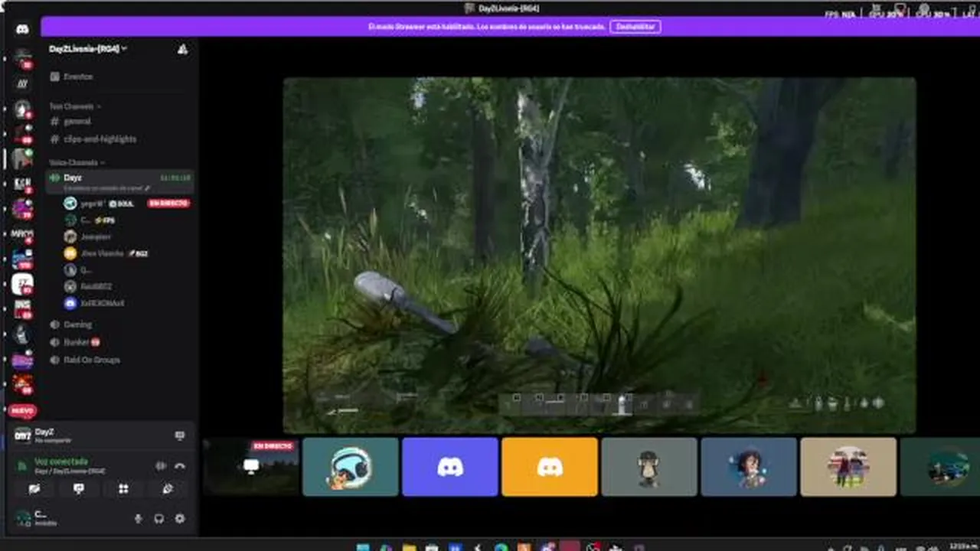This screenshot has width=980, height=551.
Task: Select the participant tile with the headphones avatar
Action: (x=351, y=467)
